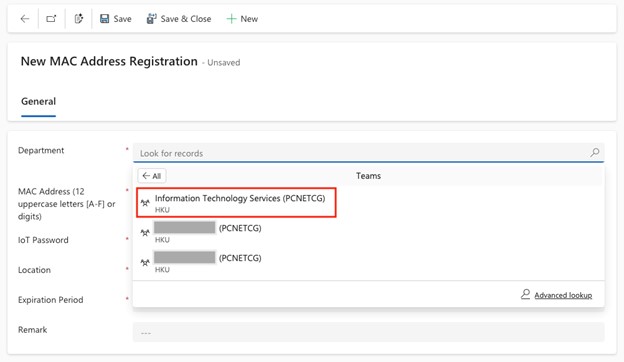624x362 pixels.
Task: Click Save & Close button
Action: [179, 19]
